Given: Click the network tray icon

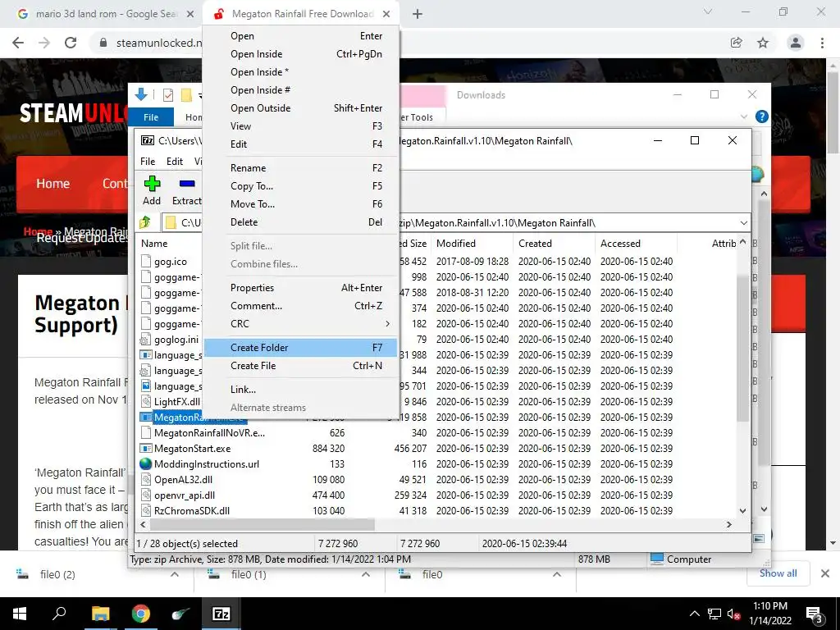Looking at the screenshot, I should point(714,614).
